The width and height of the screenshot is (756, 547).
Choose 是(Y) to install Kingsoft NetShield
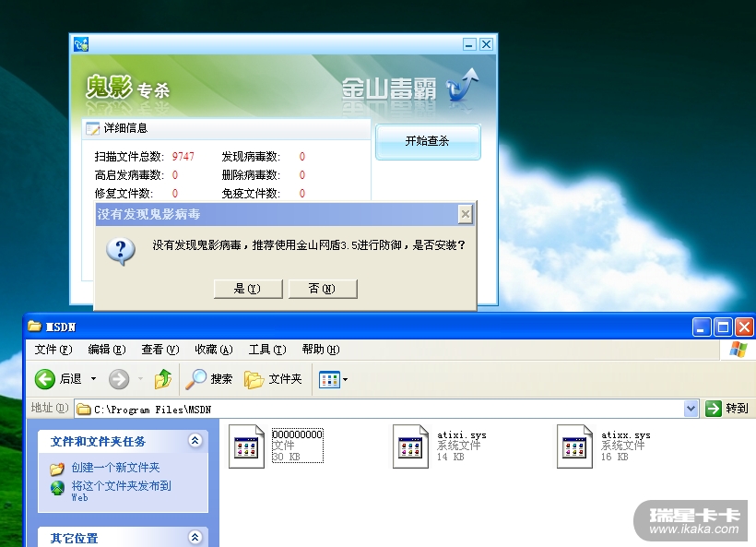tap(248, 289)
